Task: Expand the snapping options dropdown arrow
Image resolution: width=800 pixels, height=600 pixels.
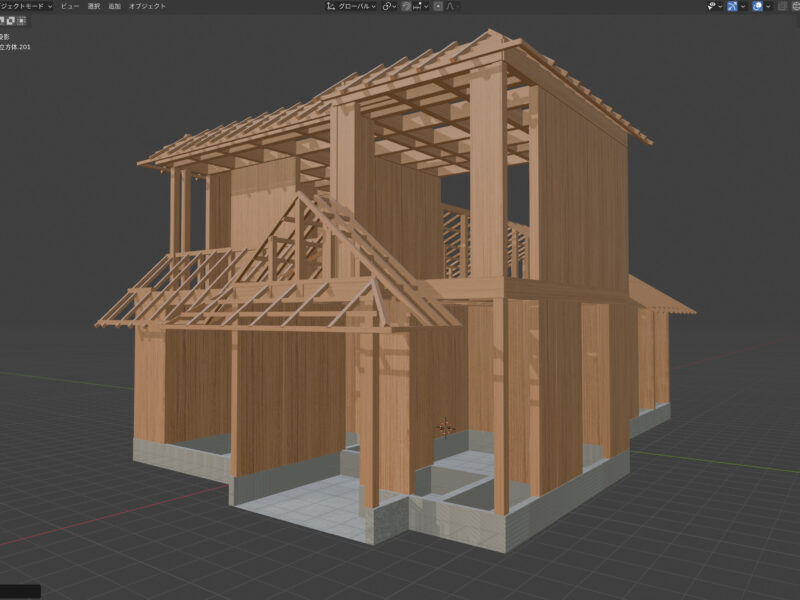Action: pyautogui.click(x=427, y=6)
